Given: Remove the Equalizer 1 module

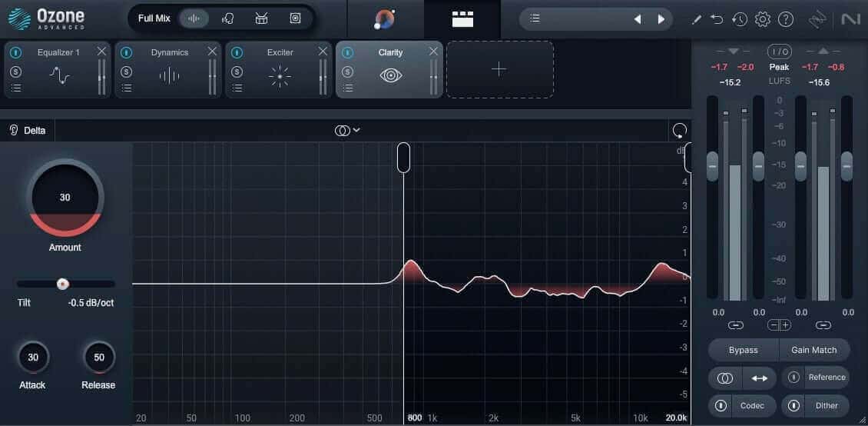Looking at the screenshot, I should [101, 52].
